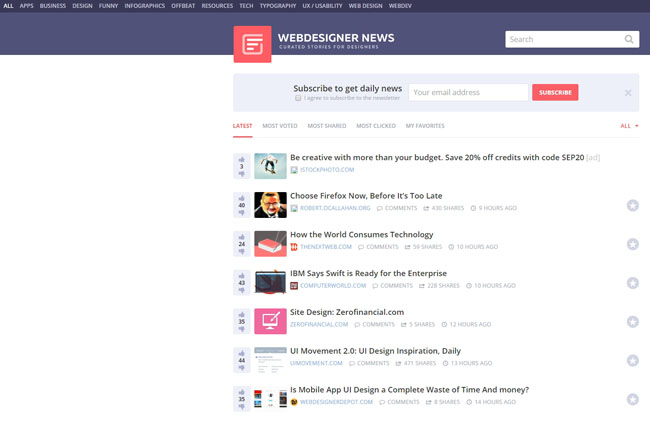This screenshot has height=422, width=650.
Task: Open the Apps category in top menu
Action: coord(27,6)
